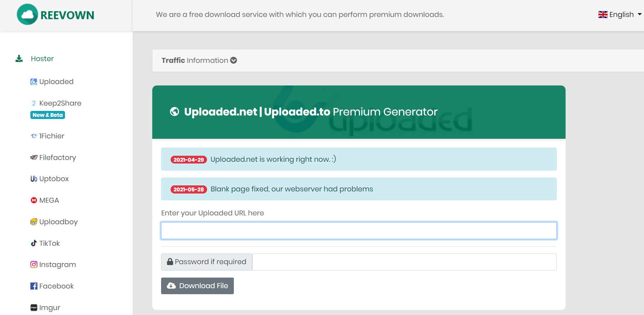The width and height of the screenshot is (644, 315).
Task: Click the free download service tagline
Action: [300, 14]
